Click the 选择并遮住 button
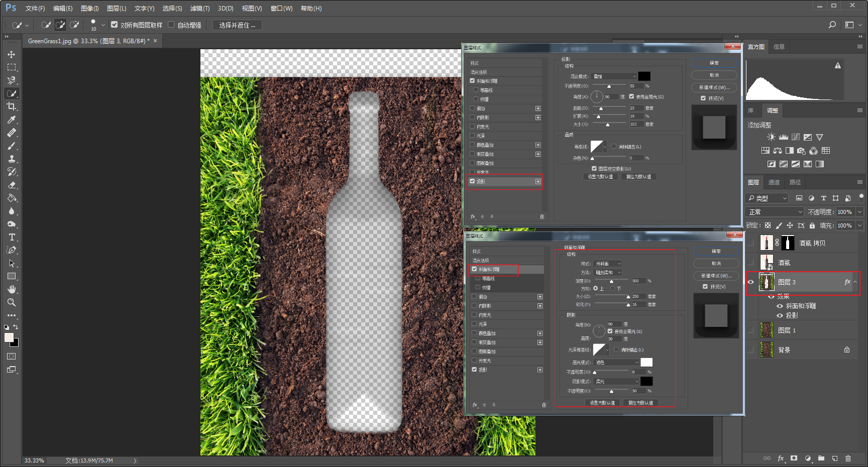Screen dimensions: 868x467 coord(237,25)
